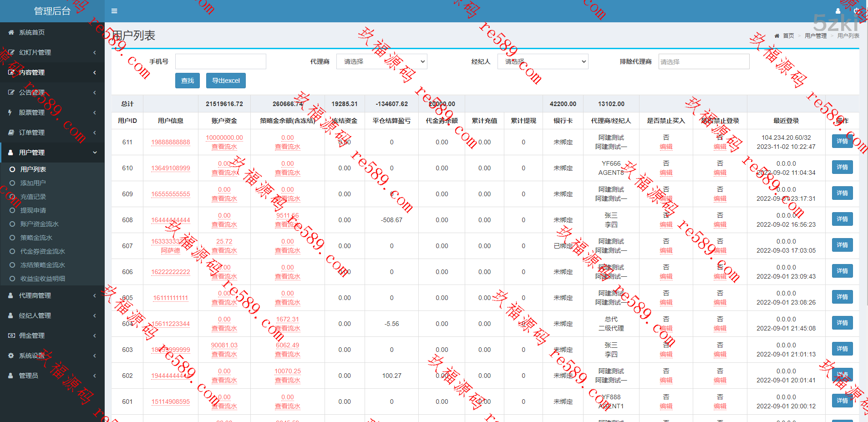Click the 导出excel button
The width and height of the screenshot is (868, 422).
coord(226,81)
